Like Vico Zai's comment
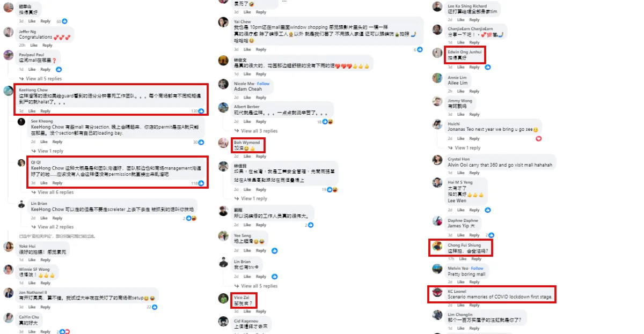Image resolution: width=644 pixels, height=334 pixels. click(246, 311)
